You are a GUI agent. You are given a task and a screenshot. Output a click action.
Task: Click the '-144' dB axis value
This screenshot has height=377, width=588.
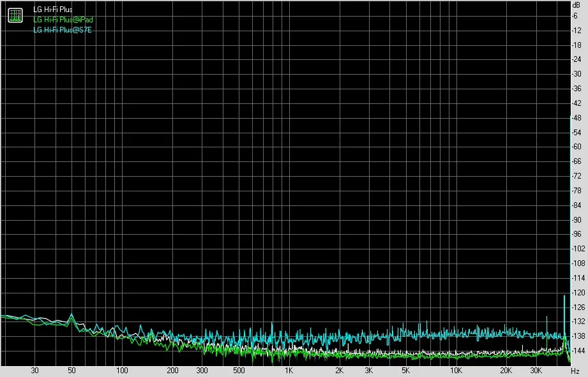[578, 351]
